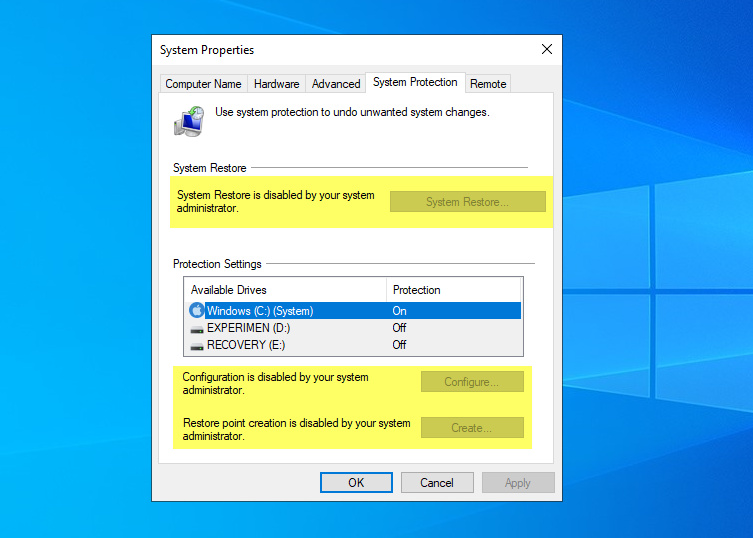Open the Hardware tab
This screenshot has height=538, width=753.
tap(277, 84)
